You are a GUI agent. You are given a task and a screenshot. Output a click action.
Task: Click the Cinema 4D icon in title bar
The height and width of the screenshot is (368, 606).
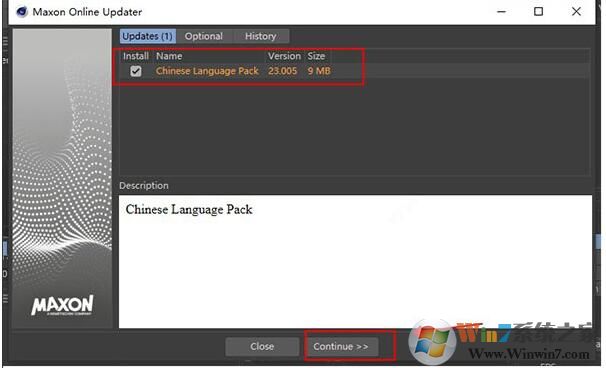(22, 12)
